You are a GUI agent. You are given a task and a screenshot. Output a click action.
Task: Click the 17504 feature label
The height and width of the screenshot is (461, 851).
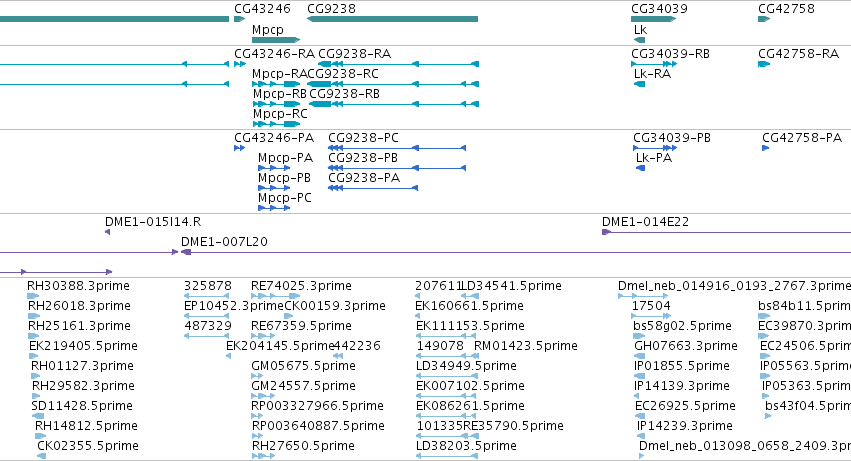pyautogui.click(x=651, y=306)
